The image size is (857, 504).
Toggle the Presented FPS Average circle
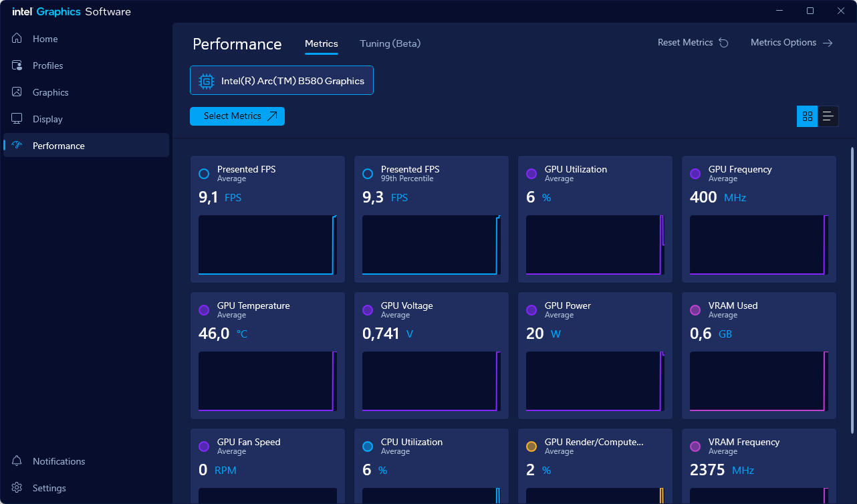click(204, 174)
